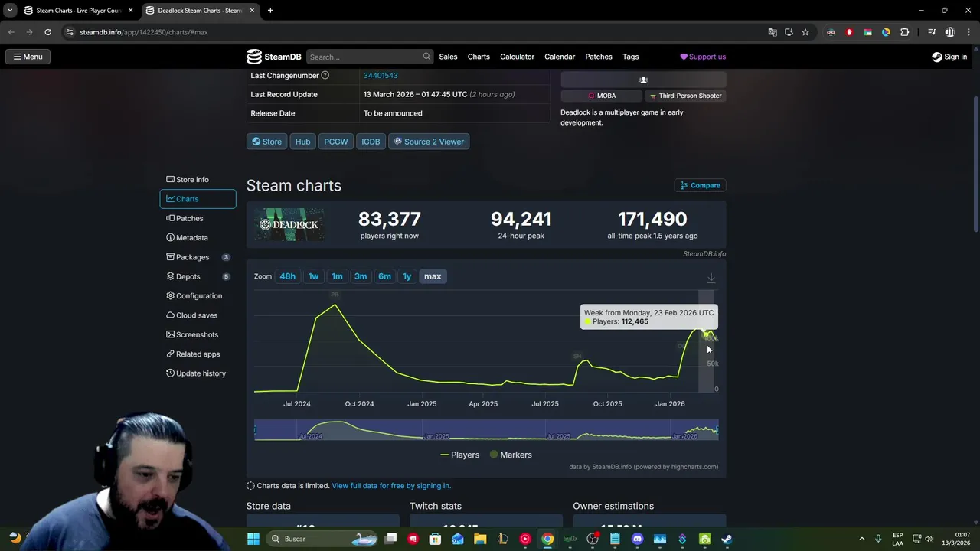
Task: Open the Calculator menu item
Action: pyautogui.click(x=517, y=57)
